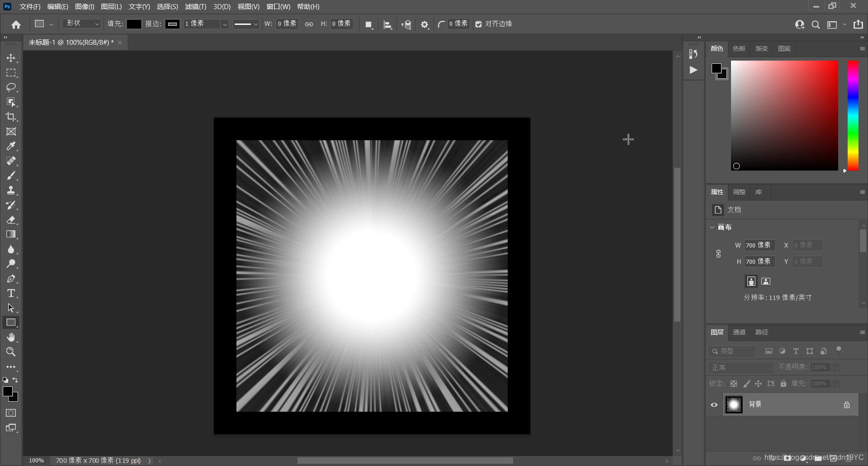The height and width of the screenshot is (466, 868).
Task: Open the 滤镜(T) menu
Action: [x=195, y=7]
